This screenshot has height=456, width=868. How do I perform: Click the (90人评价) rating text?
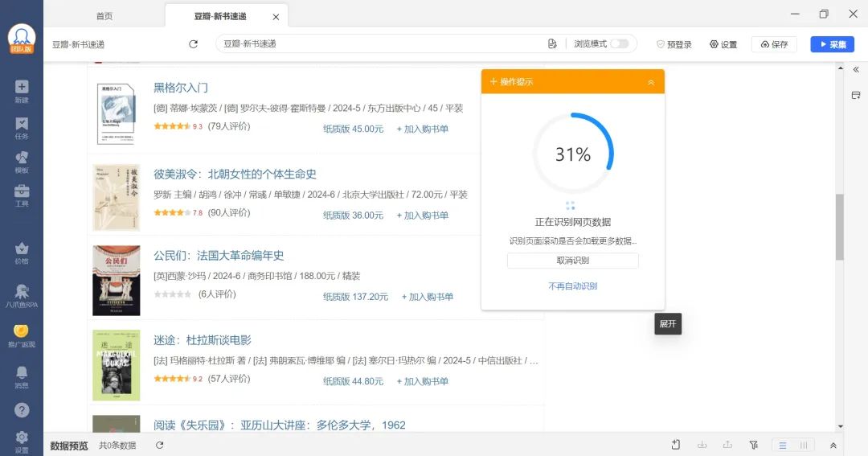click(x=229, y=213)
